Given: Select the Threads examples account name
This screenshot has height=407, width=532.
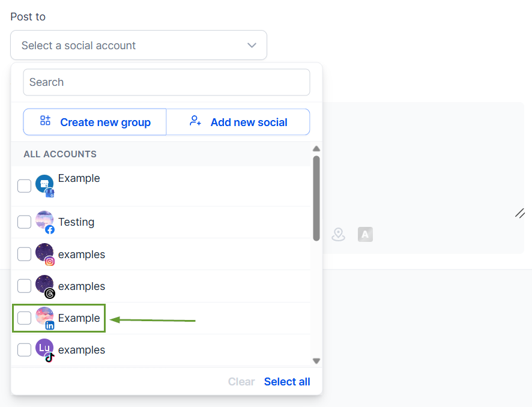Looking at the screenshot, I should coord(82,286).
